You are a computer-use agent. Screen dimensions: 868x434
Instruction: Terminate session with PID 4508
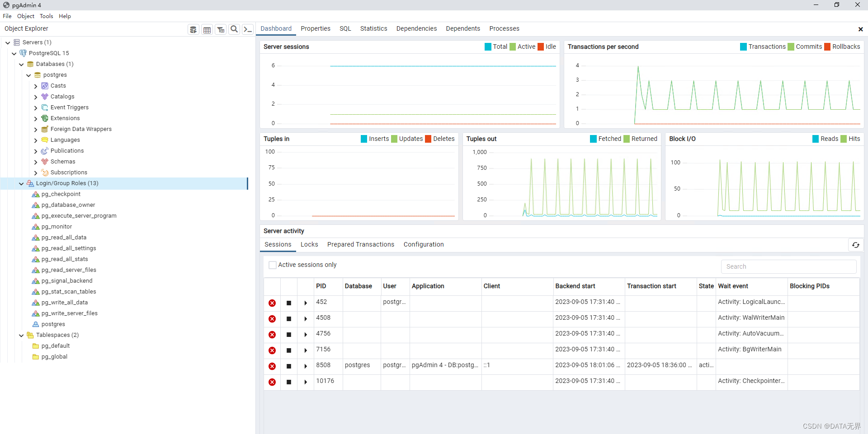(x=272, y=319)
